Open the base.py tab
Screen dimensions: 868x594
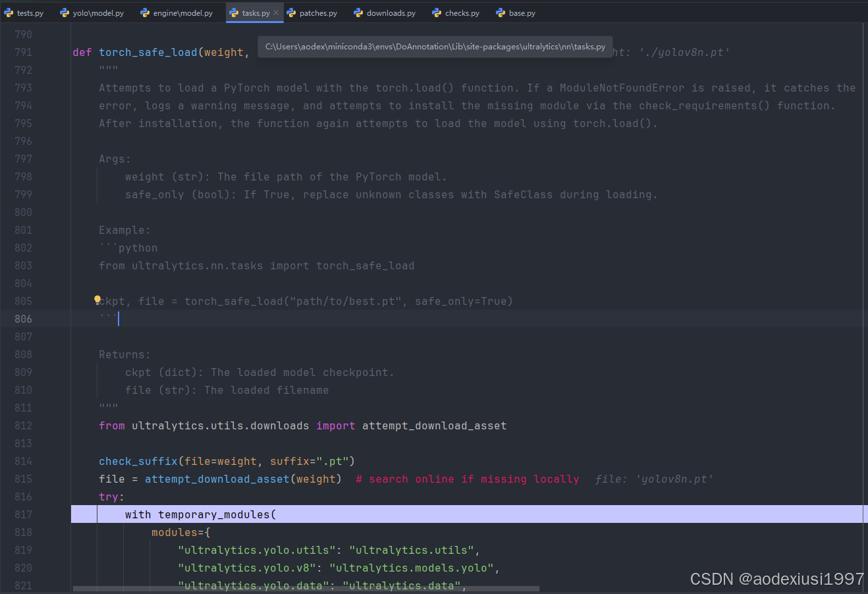516,13
